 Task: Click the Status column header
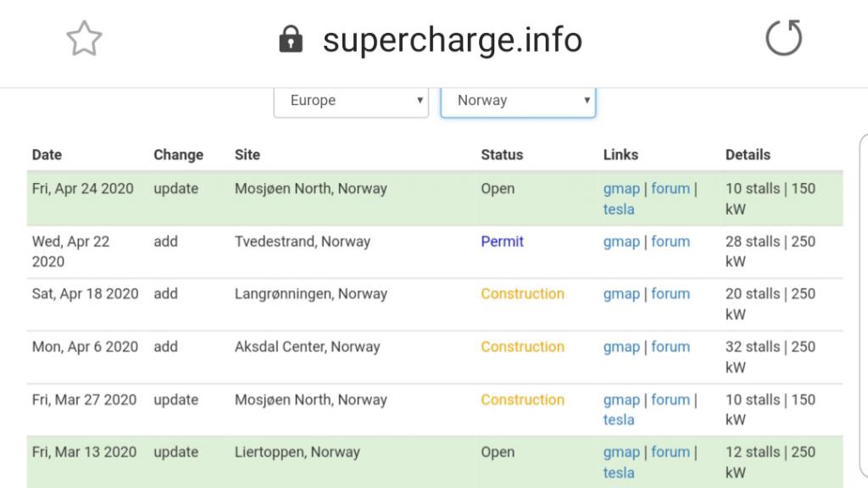click(x=502, y=155)
